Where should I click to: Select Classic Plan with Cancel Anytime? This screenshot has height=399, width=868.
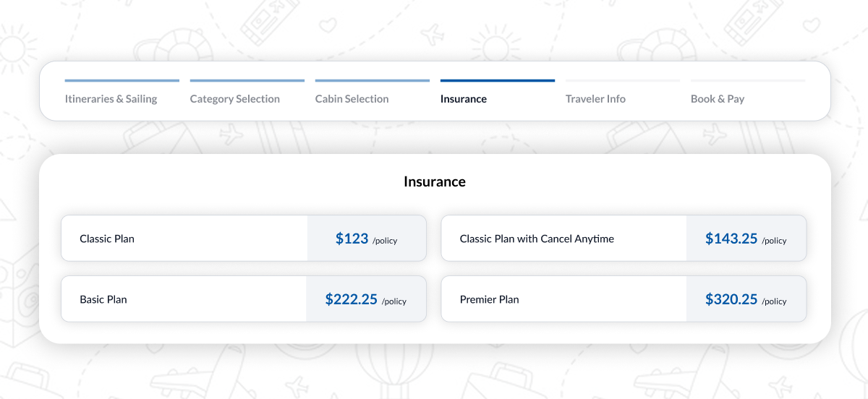[537, 239]
